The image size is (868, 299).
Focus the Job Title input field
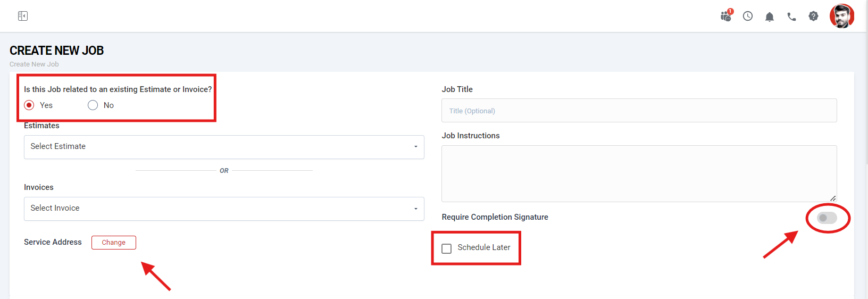coord(639,111)
